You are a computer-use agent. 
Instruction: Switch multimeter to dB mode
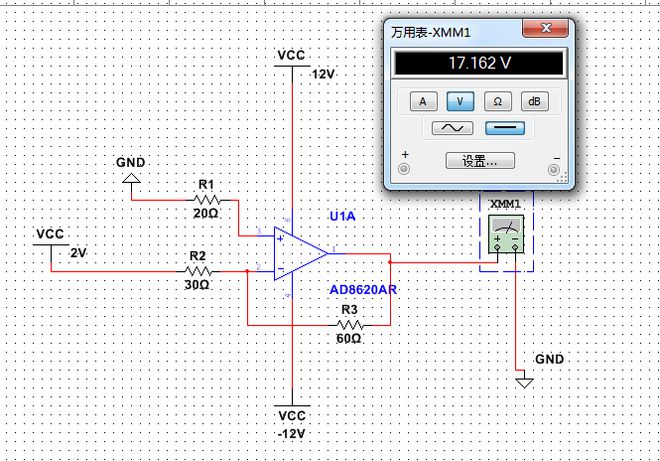[x=535, y=101]
